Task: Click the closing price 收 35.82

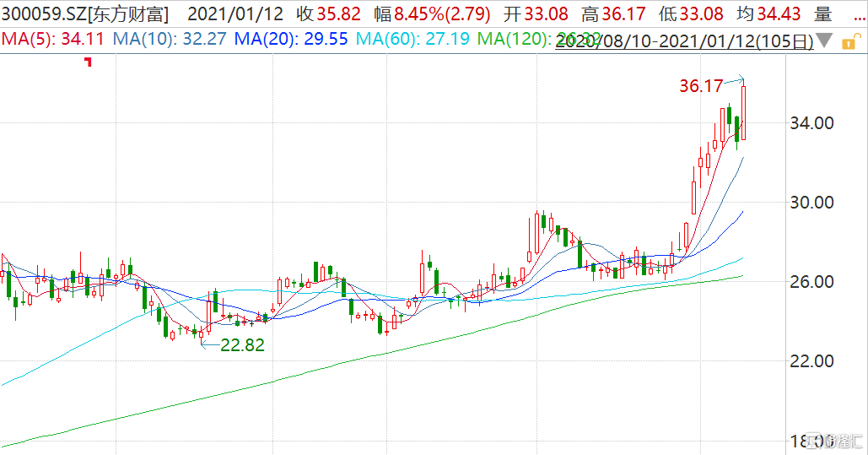Action: (x=328, y=14)
